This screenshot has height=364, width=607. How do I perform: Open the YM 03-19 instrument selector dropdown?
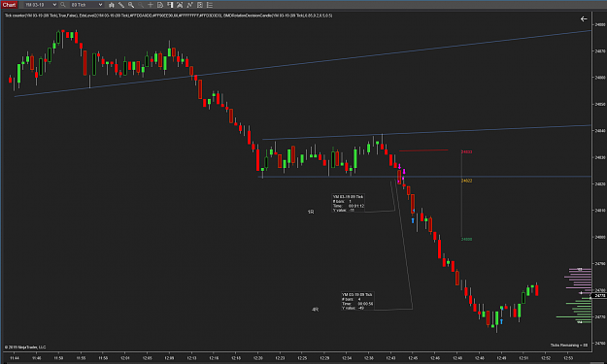click(40, 5)
